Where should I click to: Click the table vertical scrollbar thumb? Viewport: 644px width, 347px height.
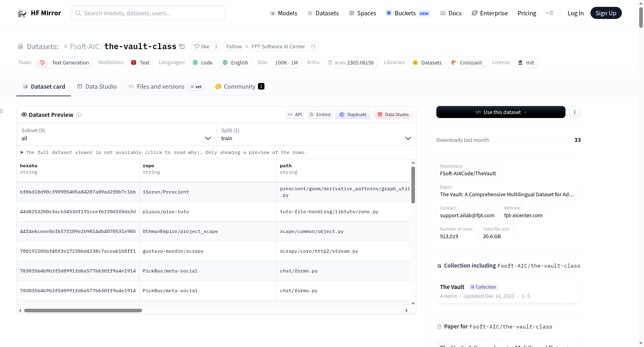pos(413,185)
